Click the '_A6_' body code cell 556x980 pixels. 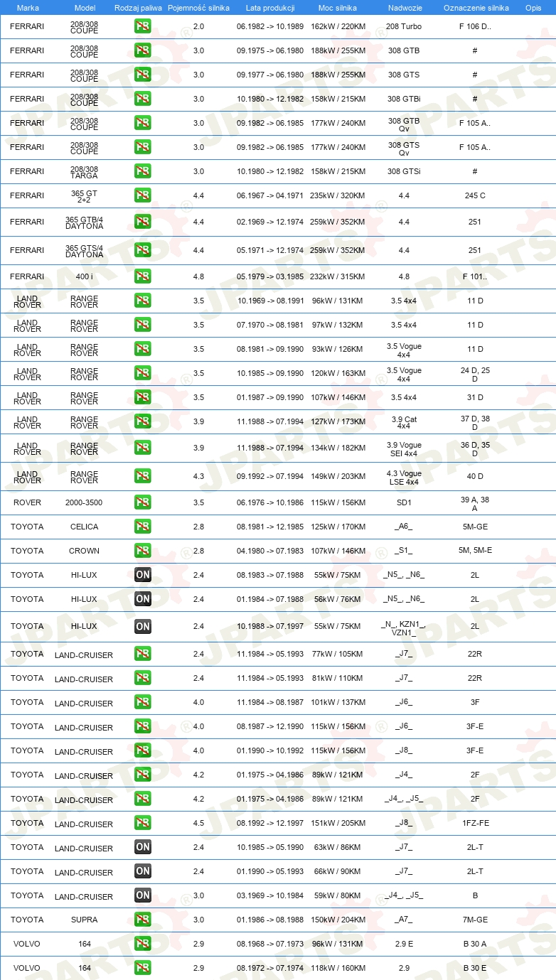tap(404, 527)
